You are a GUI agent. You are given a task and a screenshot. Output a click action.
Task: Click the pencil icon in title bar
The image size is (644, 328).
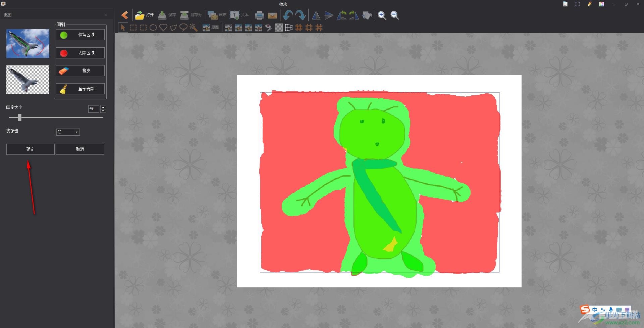click(589, 4)
